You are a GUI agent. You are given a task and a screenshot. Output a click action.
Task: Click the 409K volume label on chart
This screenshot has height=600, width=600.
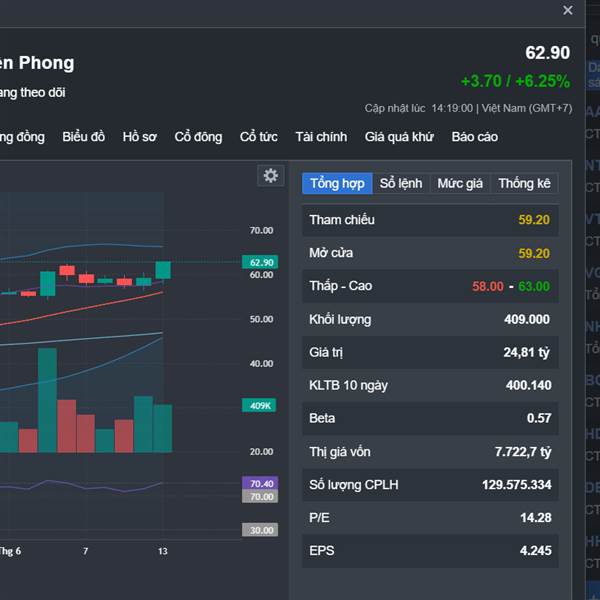tap(259, 406)
